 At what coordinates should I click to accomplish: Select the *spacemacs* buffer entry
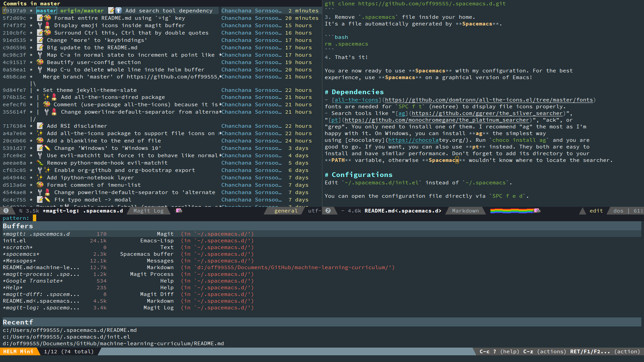[322, 254]
